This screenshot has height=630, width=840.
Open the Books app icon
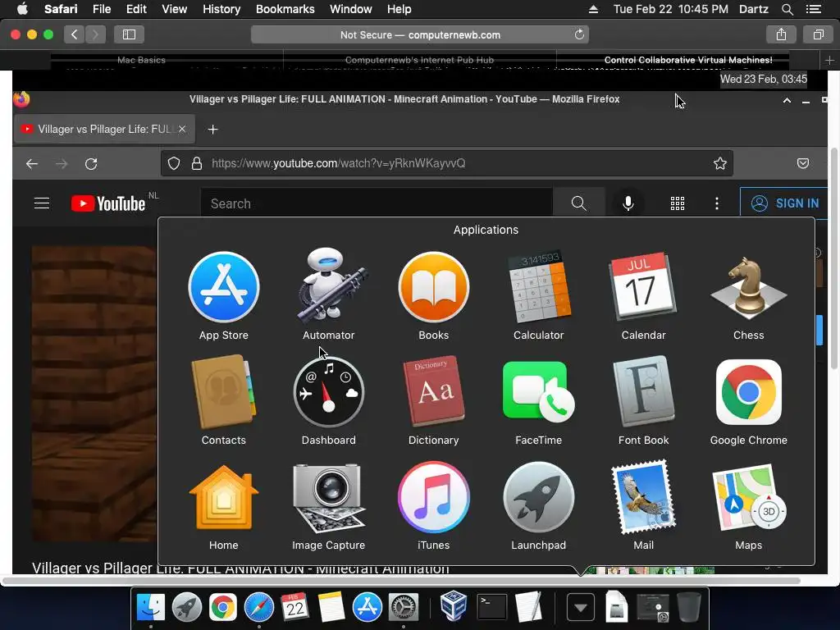pos(433,287)
